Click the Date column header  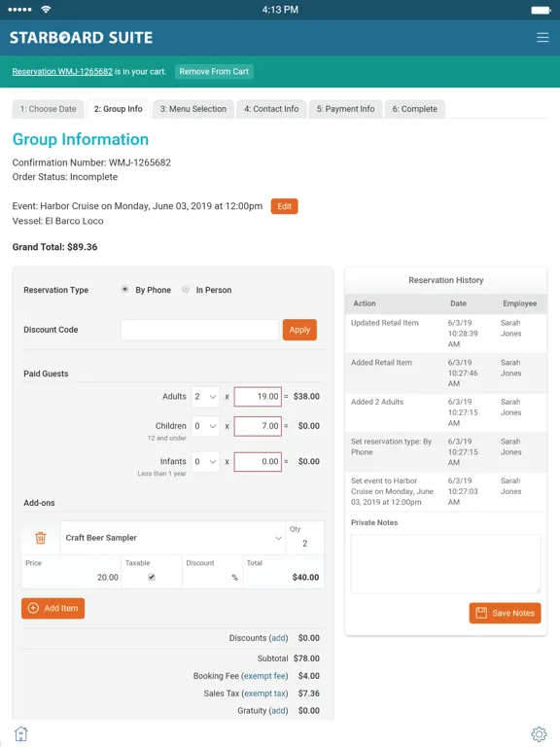(458, 303)
